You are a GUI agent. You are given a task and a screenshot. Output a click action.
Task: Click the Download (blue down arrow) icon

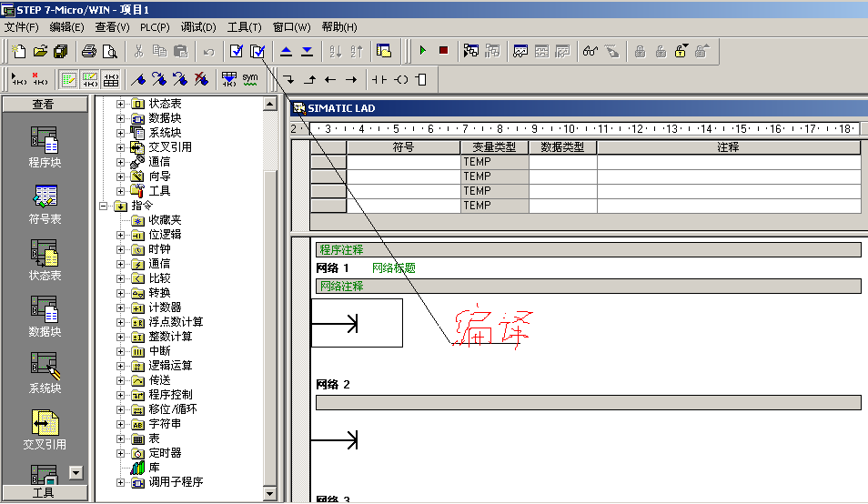coord(307,51)
